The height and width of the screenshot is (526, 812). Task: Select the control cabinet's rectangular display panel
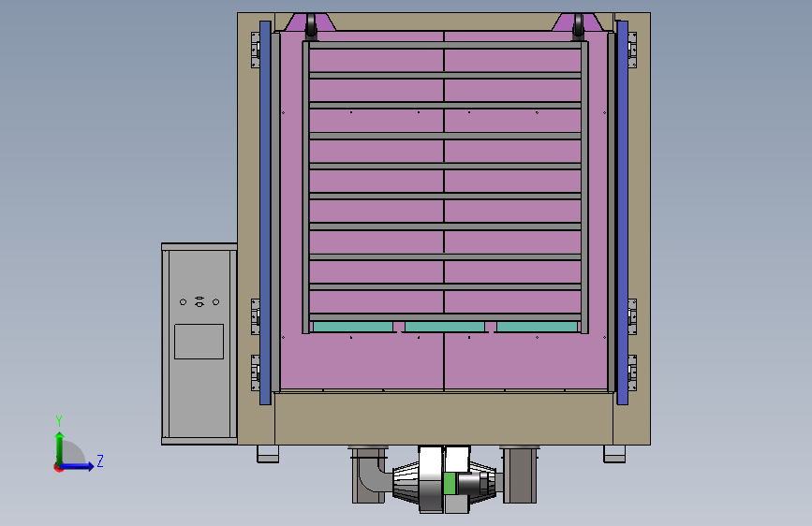[199, 342]
